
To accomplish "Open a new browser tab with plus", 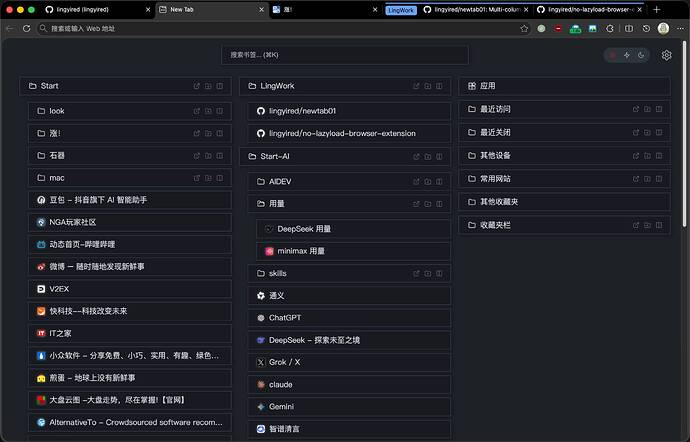I will click(657, 9).
